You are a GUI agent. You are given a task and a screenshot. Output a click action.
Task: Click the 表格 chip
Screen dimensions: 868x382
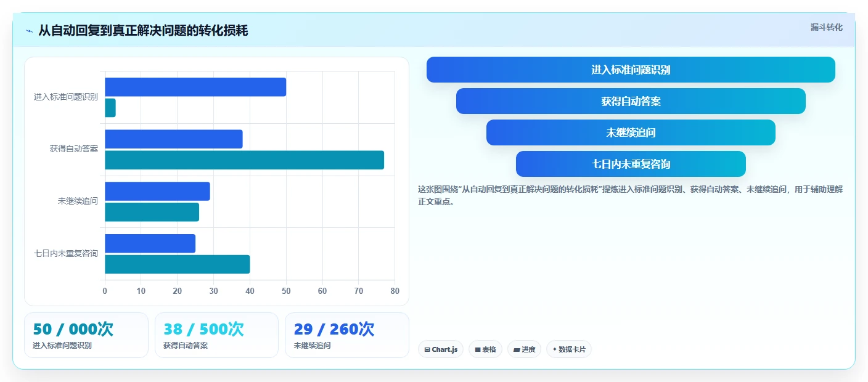tap(485, 349)
